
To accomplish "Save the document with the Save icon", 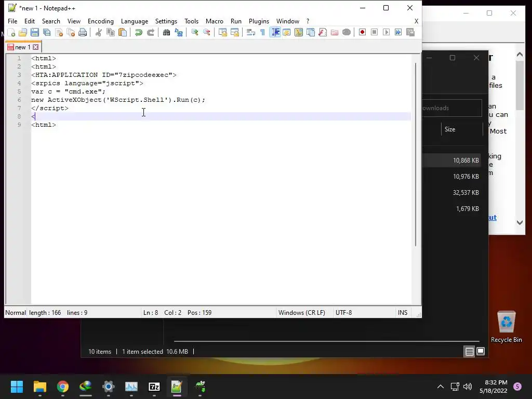I will [35, 32].
